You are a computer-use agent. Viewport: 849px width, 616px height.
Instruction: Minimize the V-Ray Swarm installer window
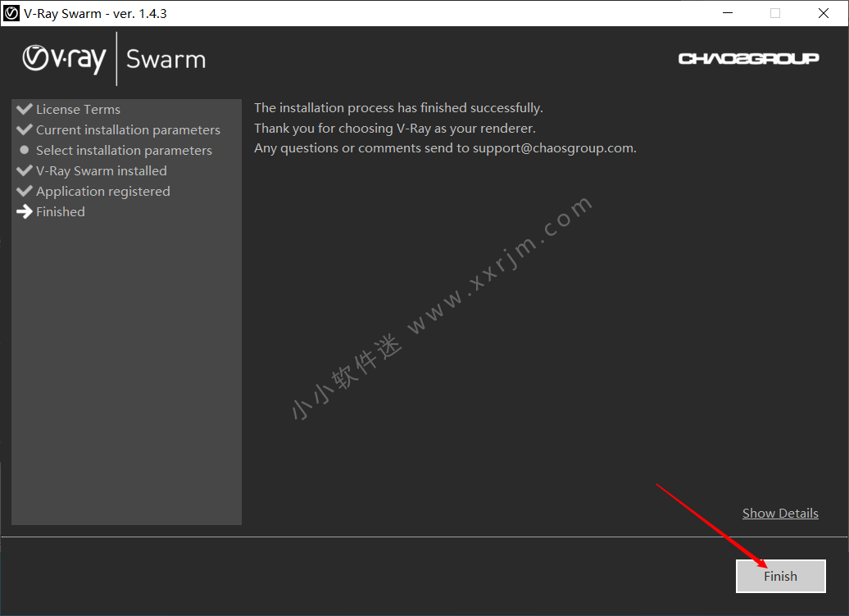(727, 13)
